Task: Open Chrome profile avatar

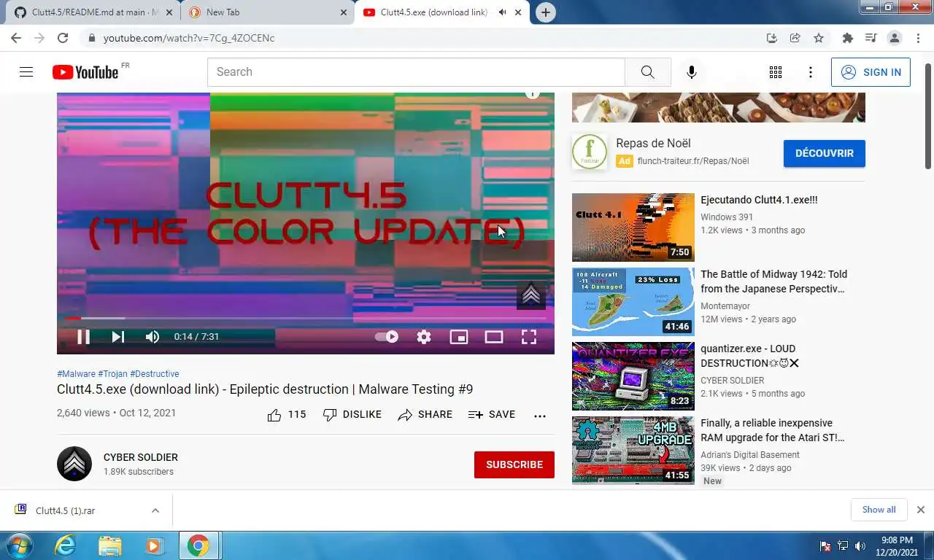Action: point(894,38)
